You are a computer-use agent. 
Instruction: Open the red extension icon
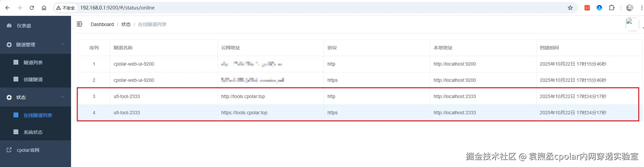(x=587, y=8)
